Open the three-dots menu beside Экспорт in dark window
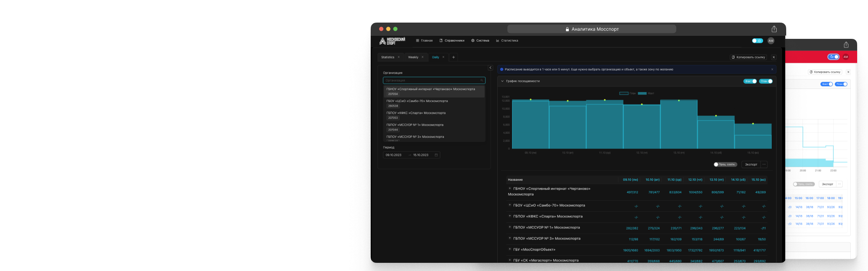868x271 pixels. tap(764, 164)
